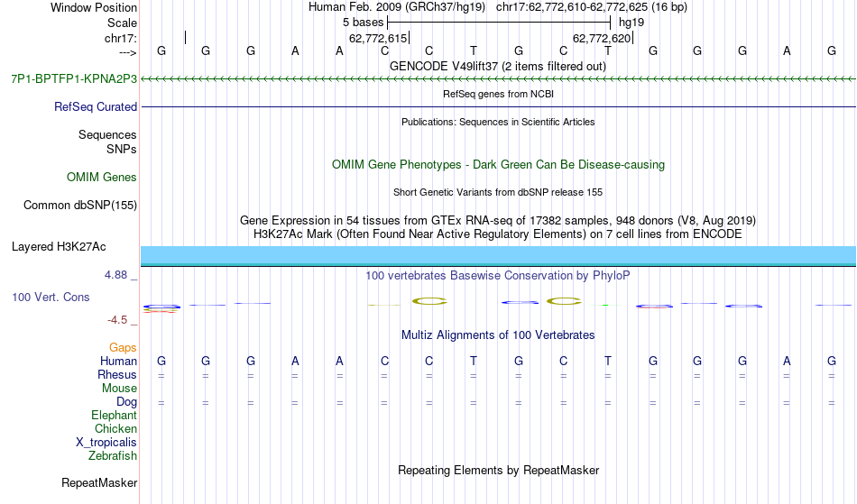The width and height of the screenshot is (857, 504).
Task: Click the Mouse species label
Action: pos(119,389)
